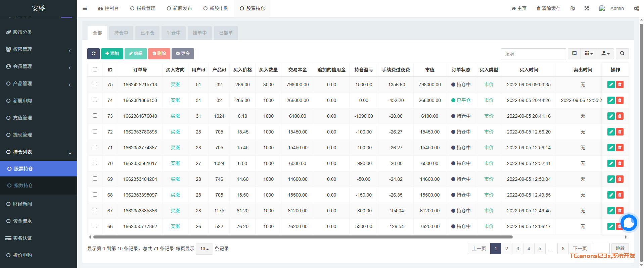
Task: Open the page size 10 dropdown
Action: point(204,249)
